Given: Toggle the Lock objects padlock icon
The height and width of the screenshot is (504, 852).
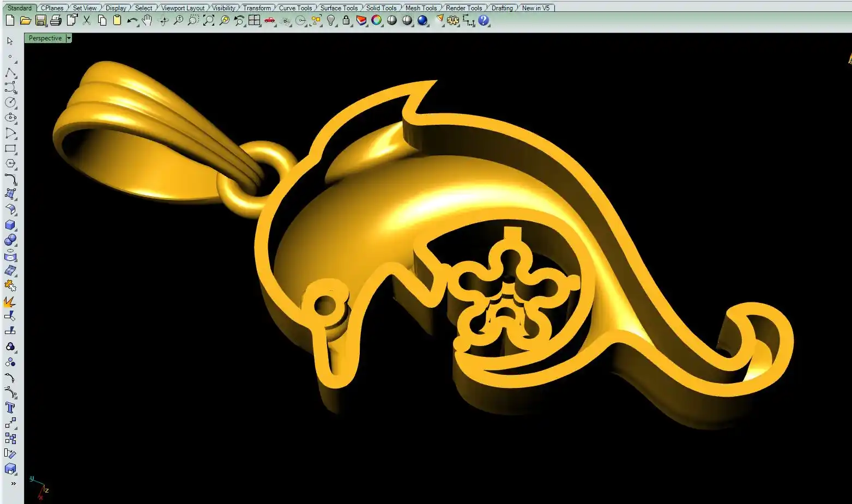Looking at the screenshot, I should pyautogui.click(x=346, y=21).
